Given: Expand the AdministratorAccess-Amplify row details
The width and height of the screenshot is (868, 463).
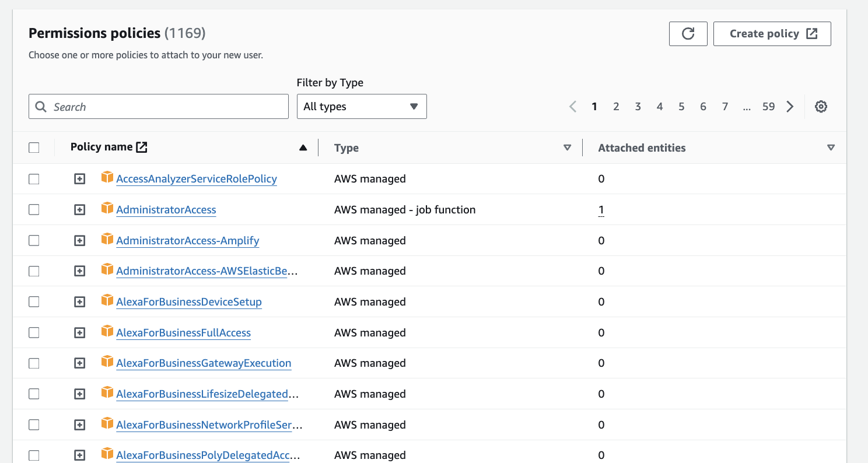Looking at the screenshot, I should (80, 241).
